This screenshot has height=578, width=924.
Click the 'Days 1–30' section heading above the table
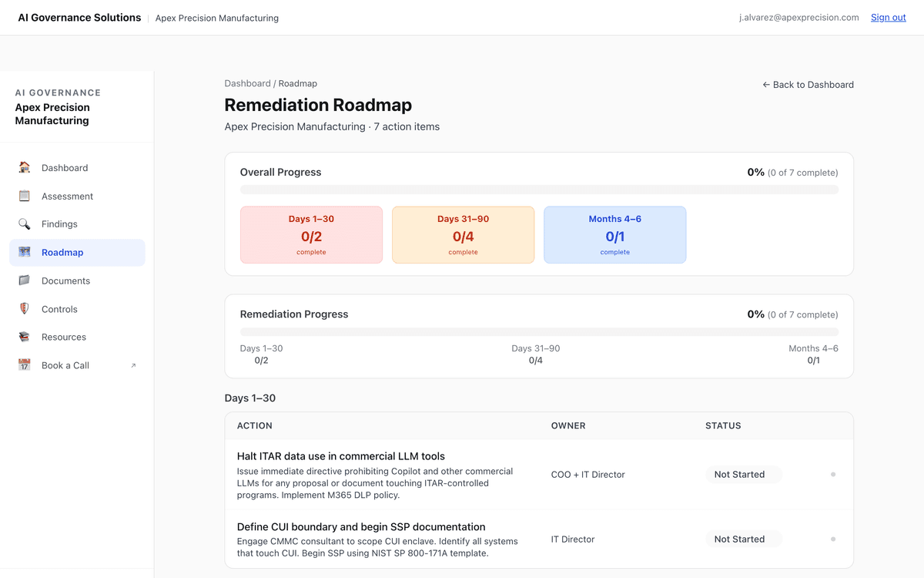tap(250, 398)
